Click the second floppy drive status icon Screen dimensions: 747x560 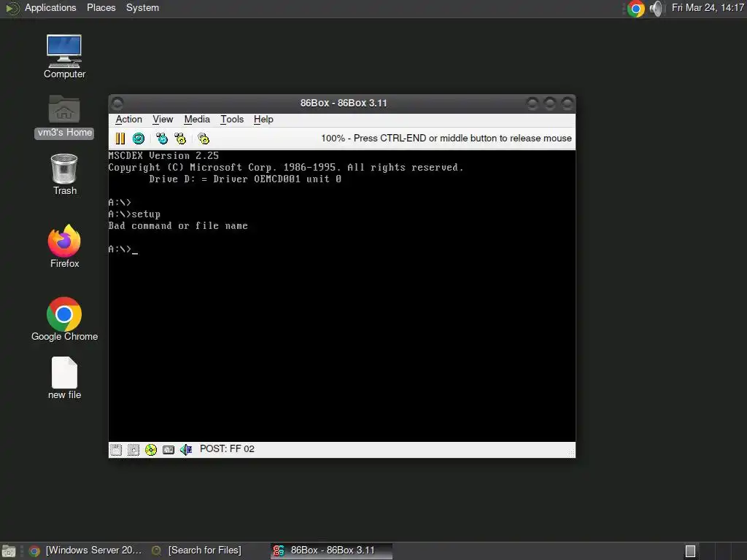[133, 449]
